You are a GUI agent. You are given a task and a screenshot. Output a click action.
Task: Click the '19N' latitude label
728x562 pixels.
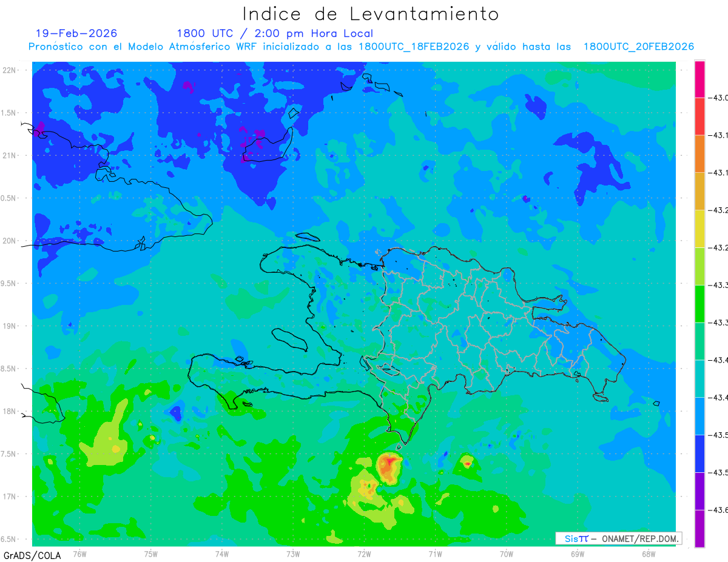point(10,326)
